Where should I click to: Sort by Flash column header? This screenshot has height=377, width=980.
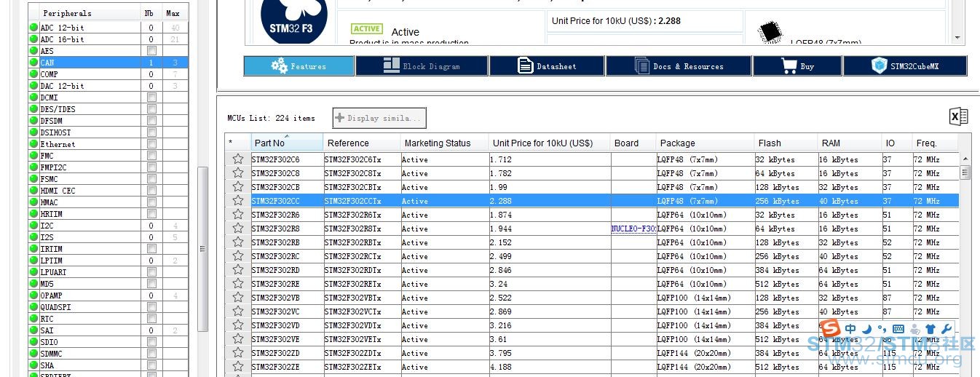(x=786, y=143)
